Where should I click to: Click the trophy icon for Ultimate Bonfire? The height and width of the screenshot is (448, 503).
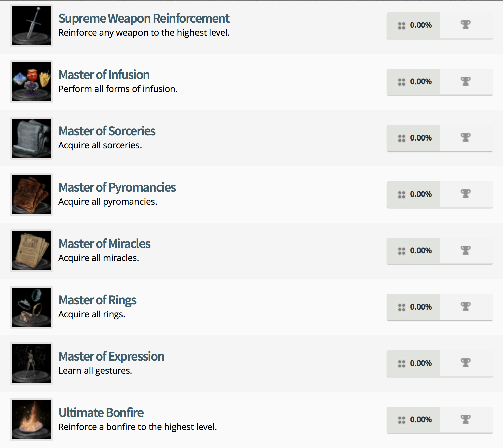465,419
